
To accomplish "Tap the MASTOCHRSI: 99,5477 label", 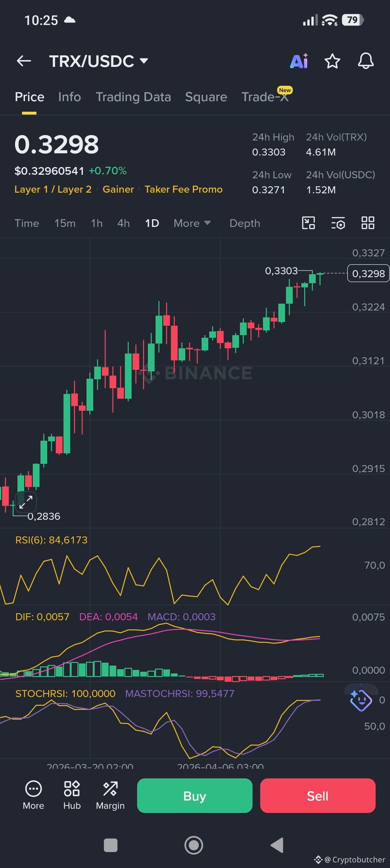I will click(x=180, y=694).
